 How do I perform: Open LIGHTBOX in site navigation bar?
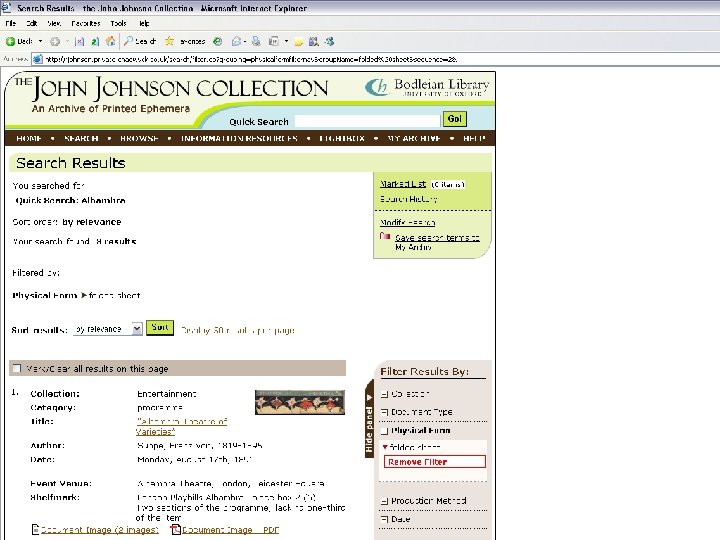click(342, 138)
